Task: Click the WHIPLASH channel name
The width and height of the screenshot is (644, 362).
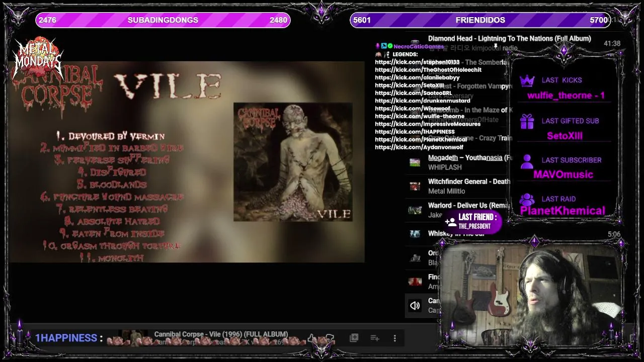Action: click(x=445, y=167)
